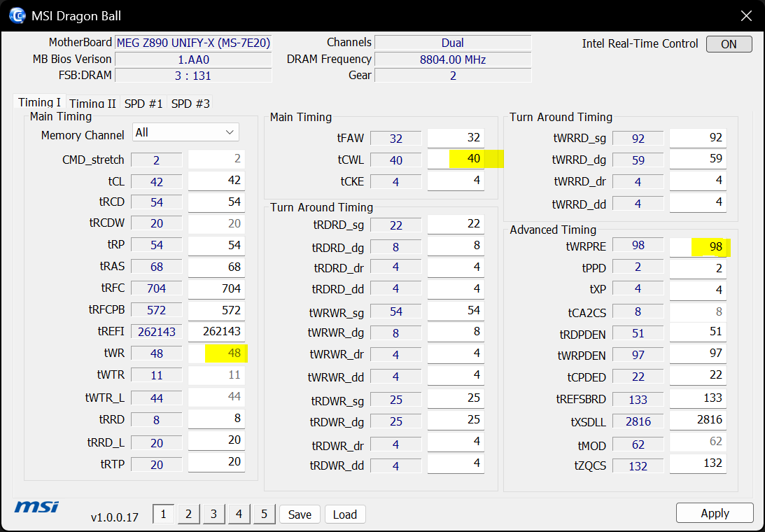The height and width of the screenshot is (532, 765).
Task: Click the tXSDLL editable input field
Action: [x=698, y=420]
